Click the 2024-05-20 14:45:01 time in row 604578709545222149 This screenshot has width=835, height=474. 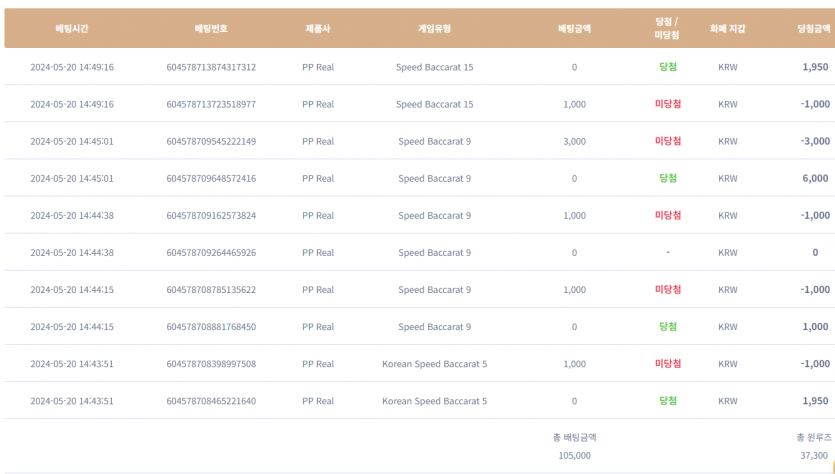tap(72, 142)
